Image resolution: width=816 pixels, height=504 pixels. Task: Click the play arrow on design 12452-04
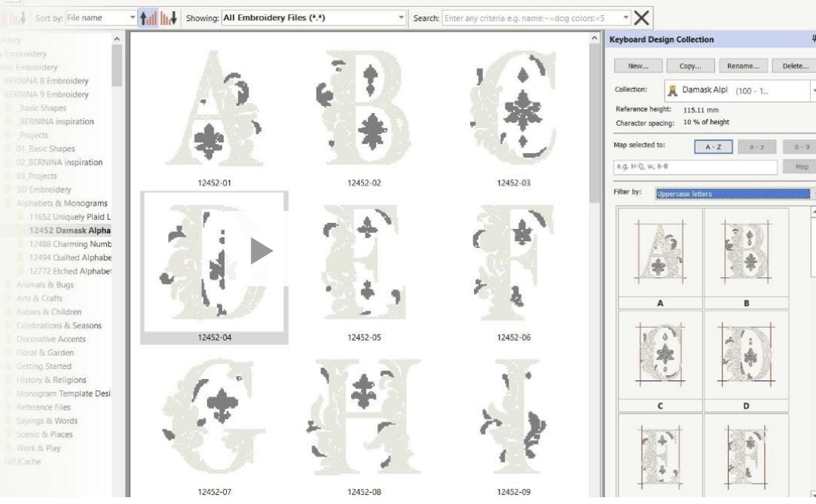coord(261,251)
